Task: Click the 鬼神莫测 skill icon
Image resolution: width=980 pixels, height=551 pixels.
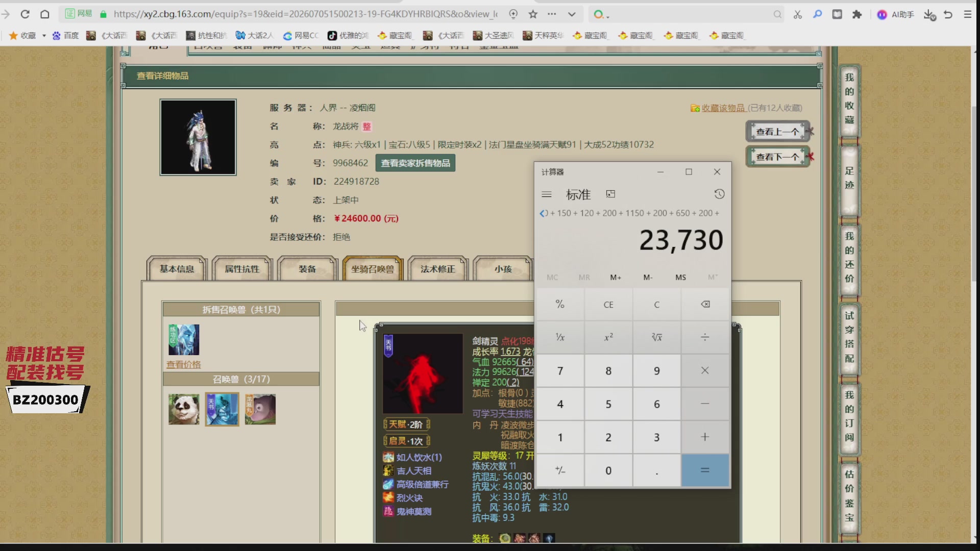Action: pos(388,511)
